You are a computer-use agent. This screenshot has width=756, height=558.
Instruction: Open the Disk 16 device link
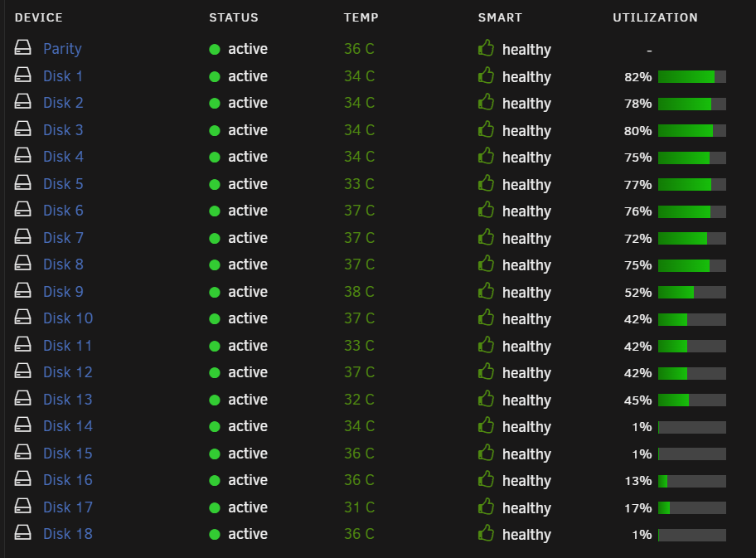pos(68,480)
